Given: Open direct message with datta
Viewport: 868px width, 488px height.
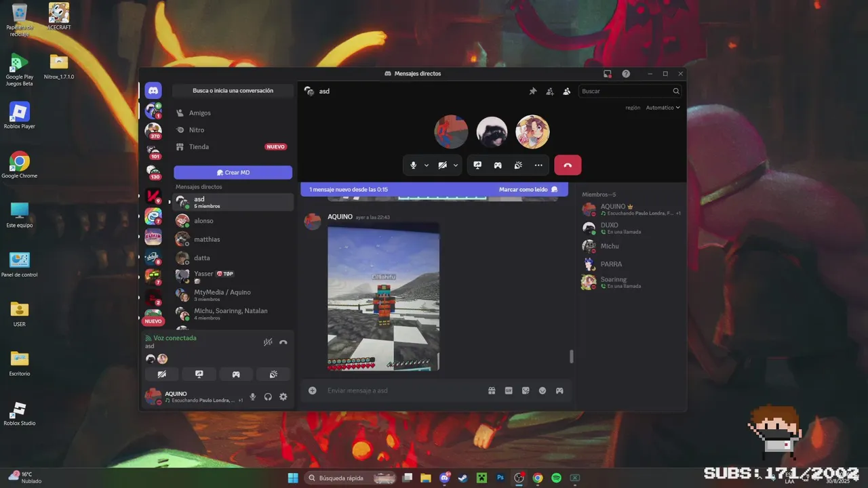Looking at the screenshot, I should [233, 258].
